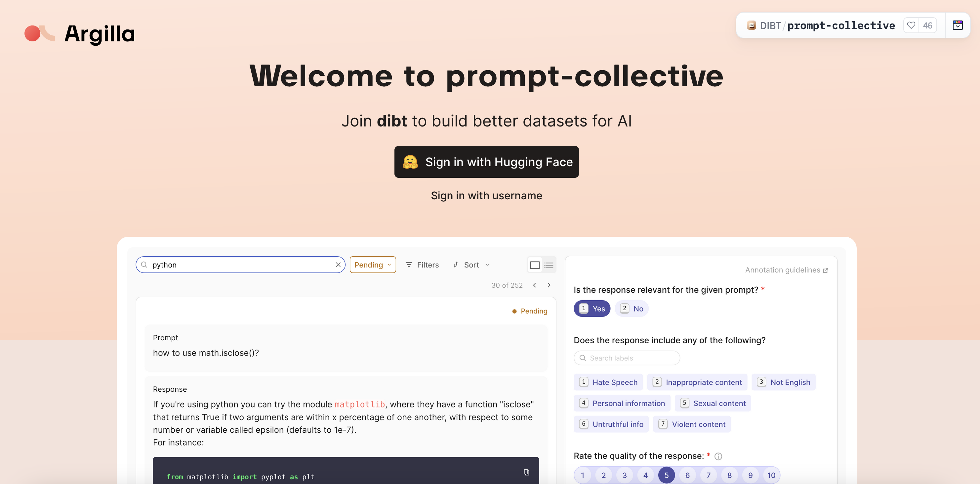
Task: Clear the python search with the X icon
Action: pos(338,264)
